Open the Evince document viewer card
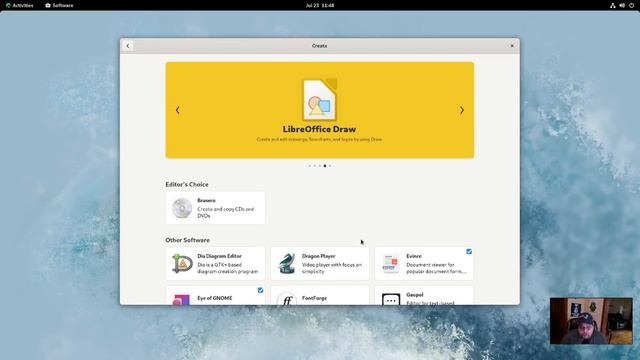 [x=424, y=264]
